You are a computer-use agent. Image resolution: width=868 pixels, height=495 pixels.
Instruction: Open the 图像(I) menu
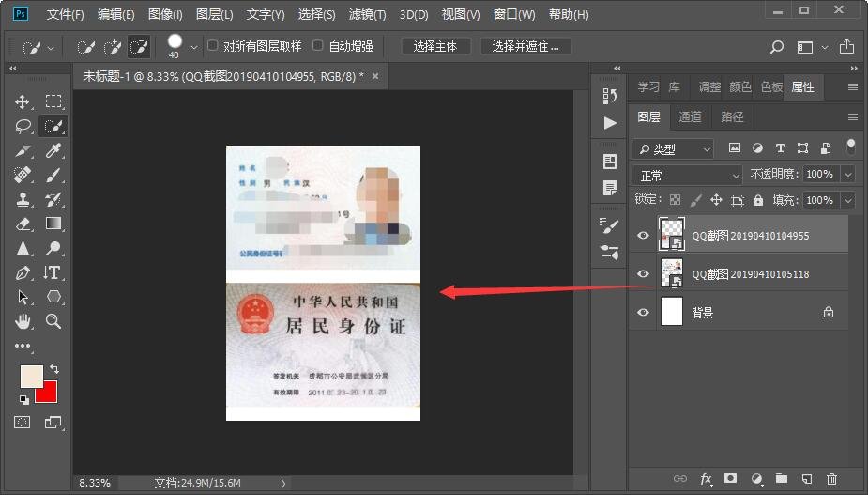(x=165, y=14)
